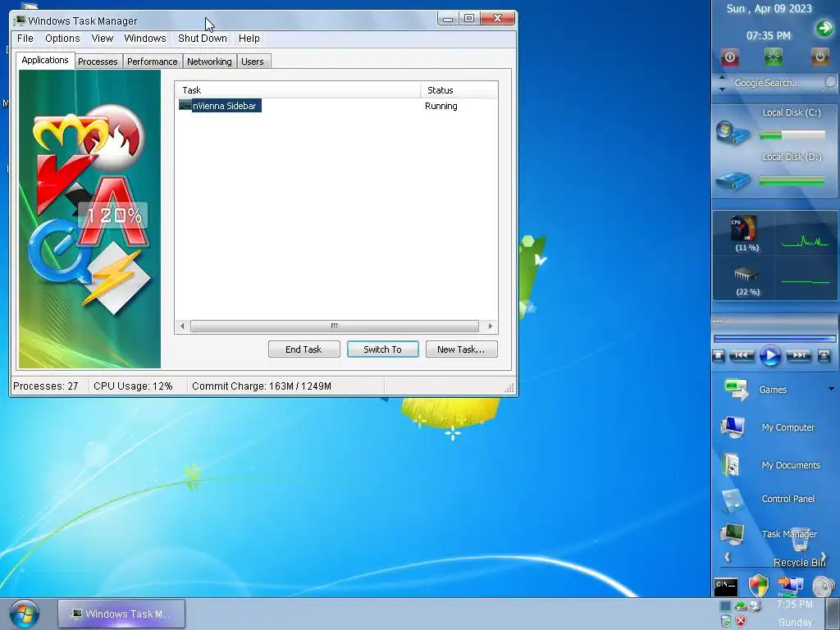
Task: Select the Applications tab
Action: point(45,60)
